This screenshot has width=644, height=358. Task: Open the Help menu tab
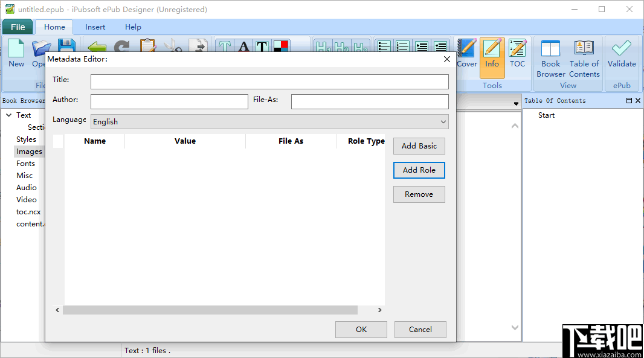(x=133, y=27)
